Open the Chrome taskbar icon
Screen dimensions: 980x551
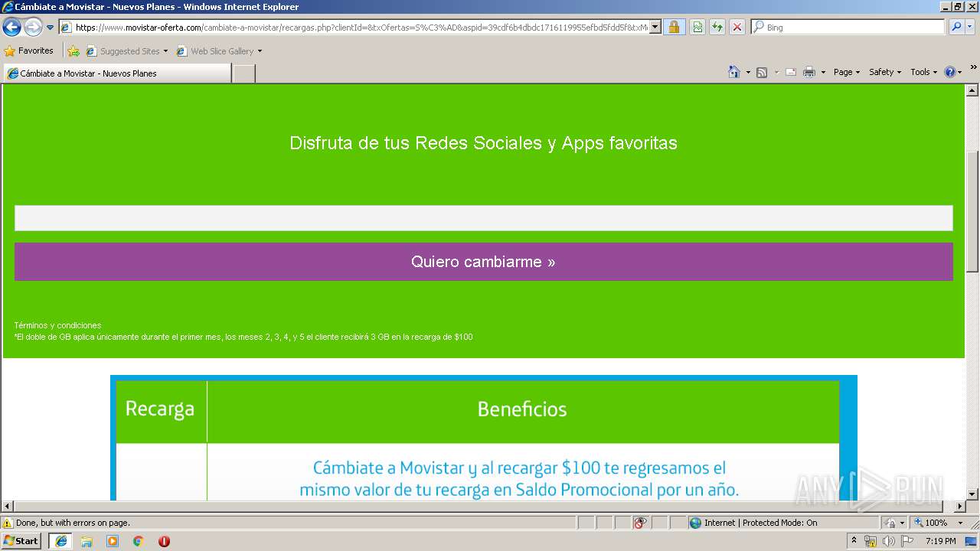[x=138, y=541]
